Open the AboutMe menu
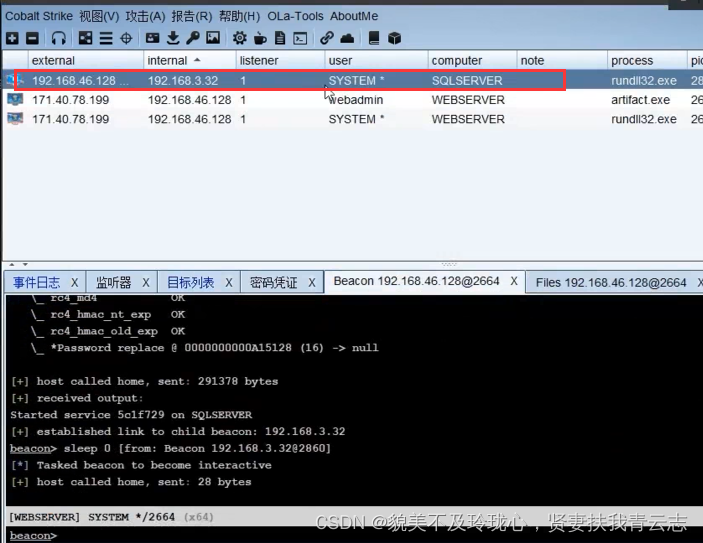Image resolution: width=703 pixels, height=543 pixels. point(354,16)
